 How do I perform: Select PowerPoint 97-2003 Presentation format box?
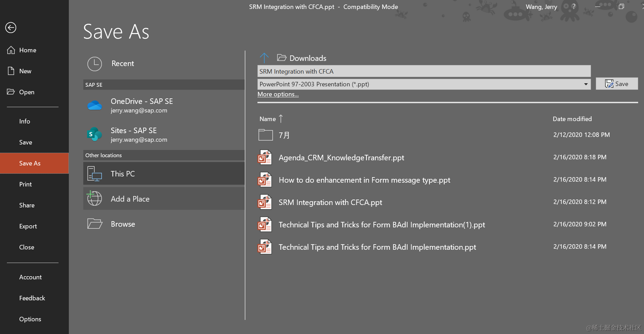[x=424, y=84]
